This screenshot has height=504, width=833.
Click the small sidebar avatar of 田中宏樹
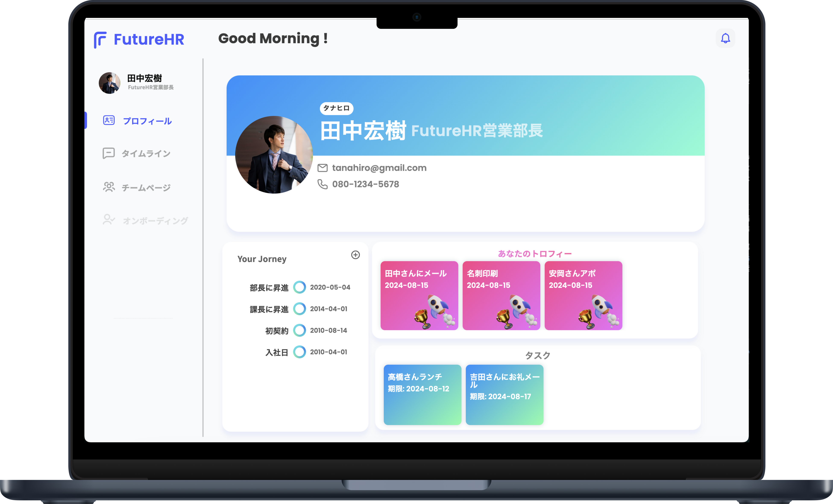click(109, 83)
